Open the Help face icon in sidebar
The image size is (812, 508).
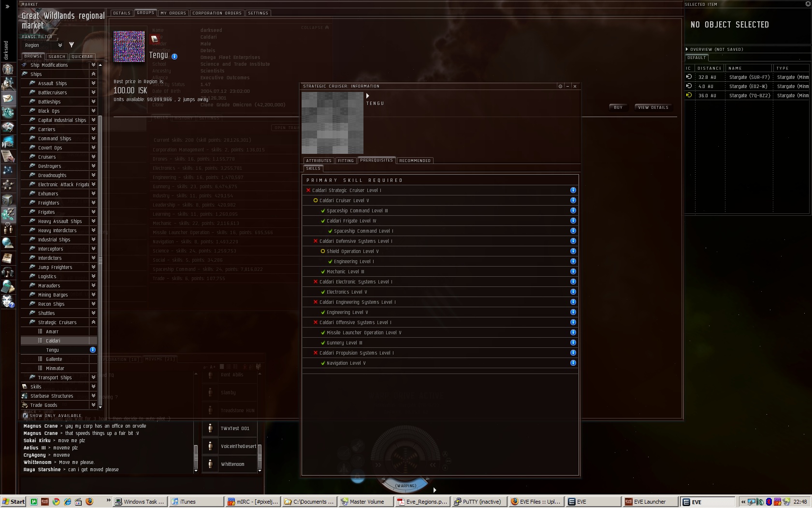point(8,301)
